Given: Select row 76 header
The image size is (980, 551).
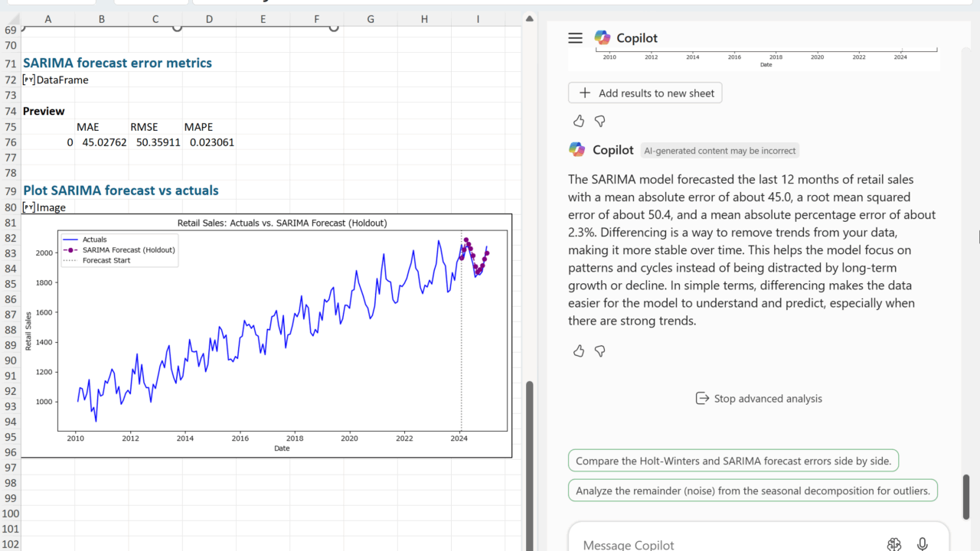Looking at the screenshot, I should (x=10, y=142).
